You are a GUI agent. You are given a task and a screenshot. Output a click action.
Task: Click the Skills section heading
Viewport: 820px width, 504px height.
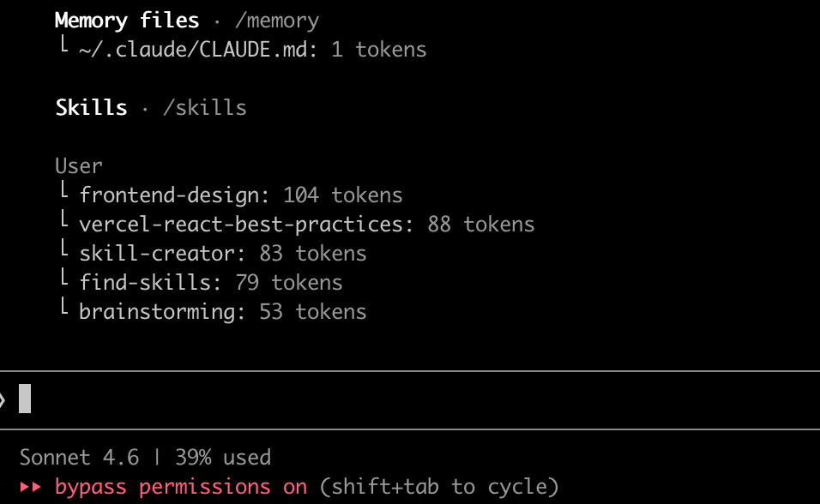(91, 107)
